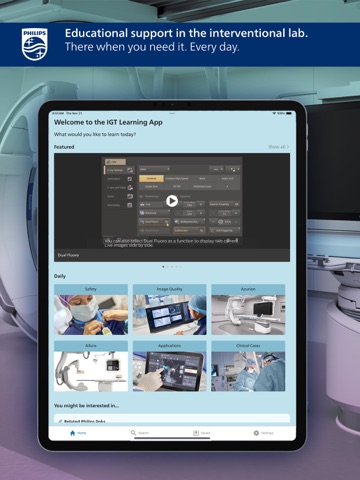360x480 pixels.
Task: Open the Settings tab
Action: (263, 433)
